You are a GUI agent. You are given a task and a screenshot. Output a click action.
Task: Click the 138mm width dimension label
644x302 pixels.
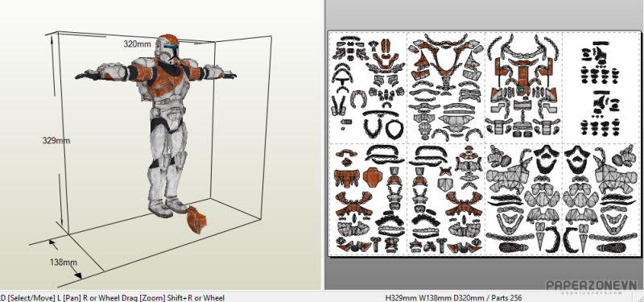coord(64,262)
